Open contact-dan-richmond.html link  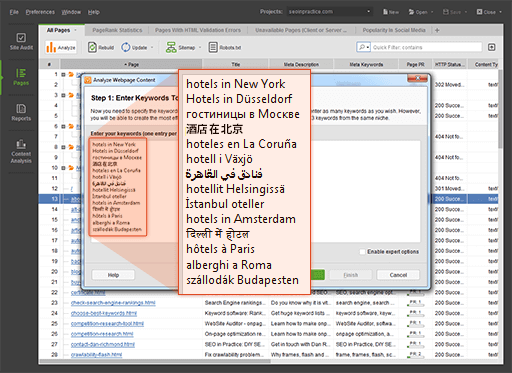103,344
